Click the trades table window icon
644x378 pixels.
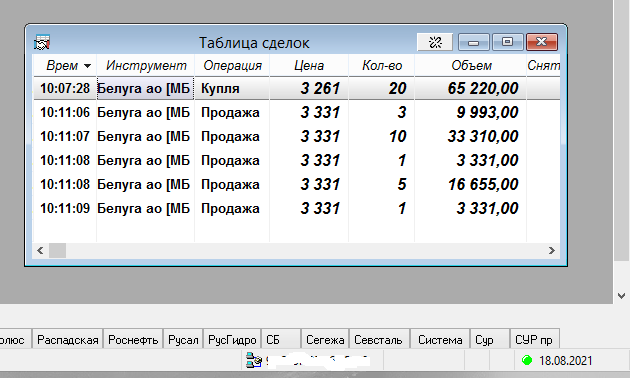(x=42, y=42)
